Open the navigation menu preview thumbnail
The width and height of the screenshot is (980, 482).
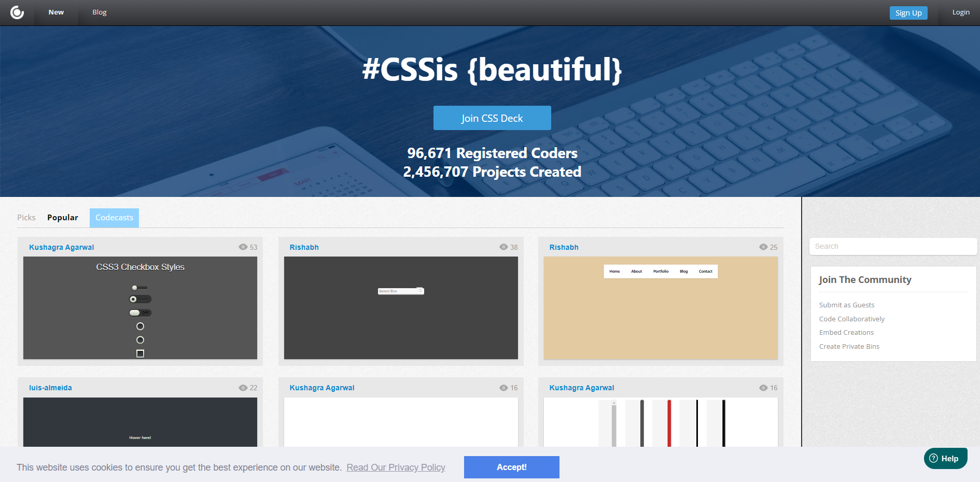pos(661,308)
